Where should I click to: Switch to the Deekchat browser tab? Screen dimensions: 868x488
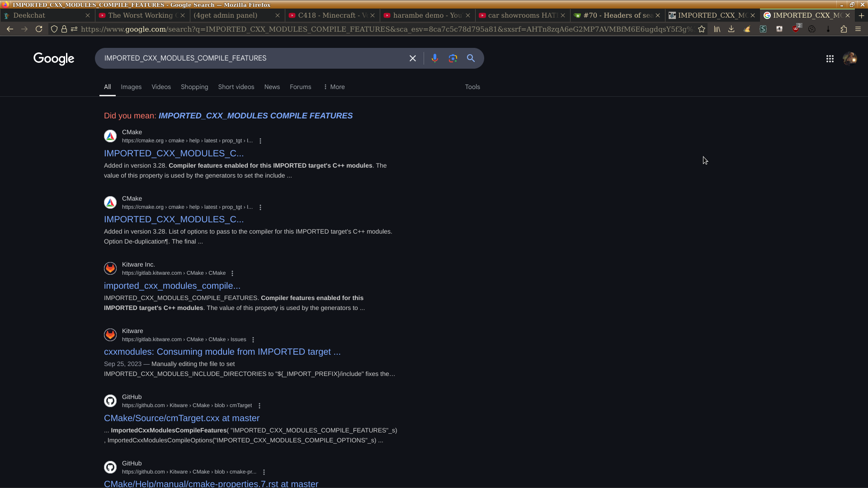tap(29, 15)
